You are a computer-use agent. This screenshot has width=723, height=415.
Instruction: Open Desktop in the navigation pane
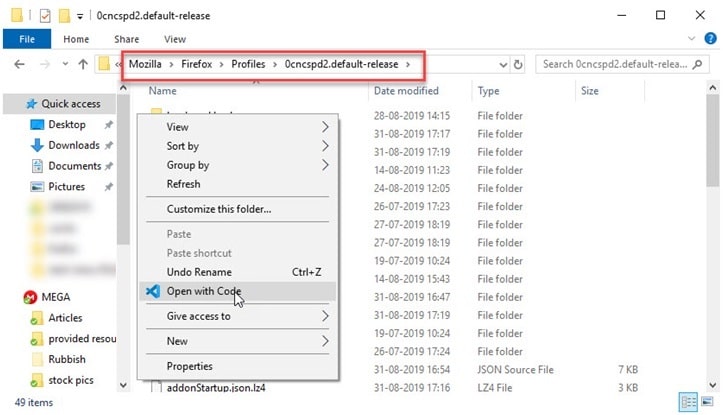pyautogui.click(x=67, y=124)
